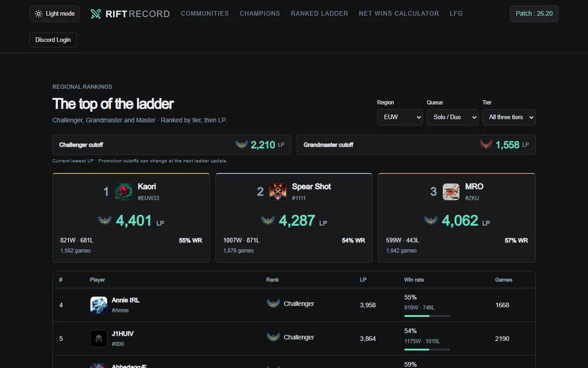Click the 2190 games value
This screenshot has height=368, width=588.
coord(502,339)
